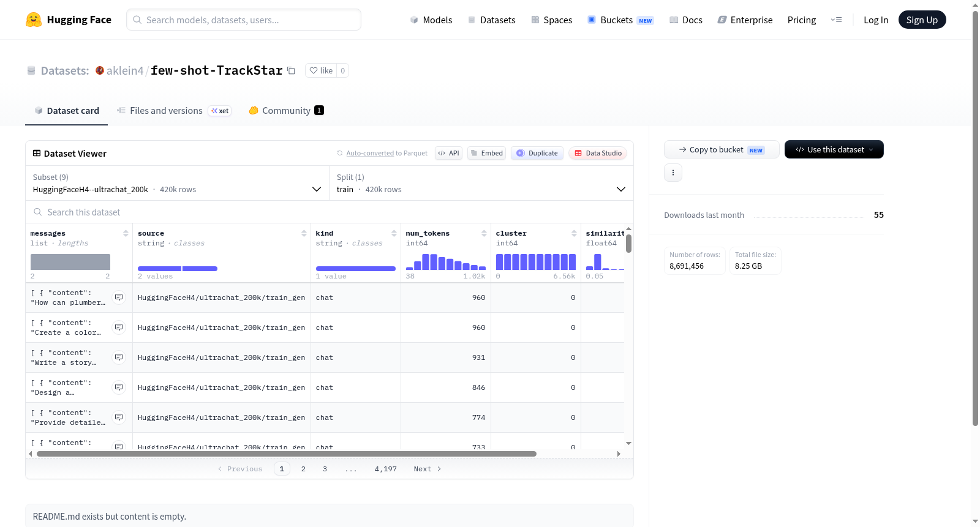This screenshot has width=980, height=527.
Task: Click the API button in Dataset Viewer
Action: (x=449, y=153)
